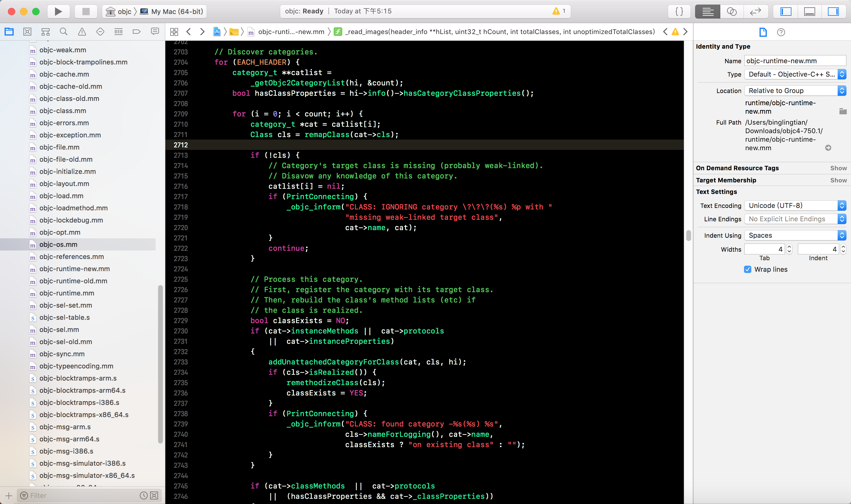Screen dimensions: 851x504
Task: Show On Demand Resource Tags section
Action: 838,168
